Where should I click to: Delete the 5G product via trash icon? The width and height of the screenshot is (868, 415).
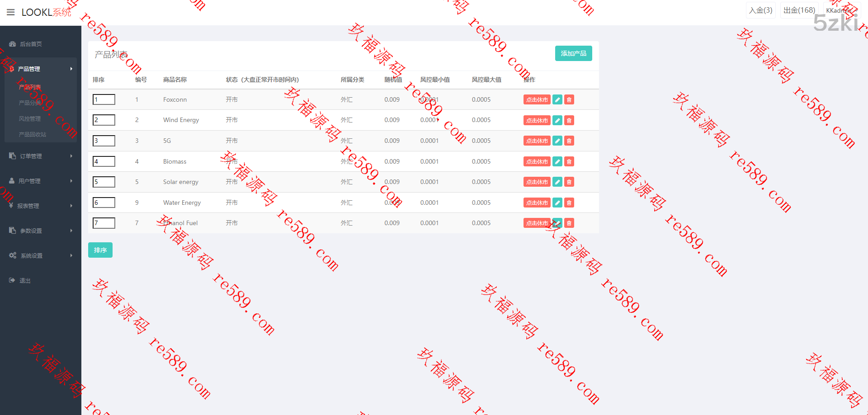pos(569,141)
